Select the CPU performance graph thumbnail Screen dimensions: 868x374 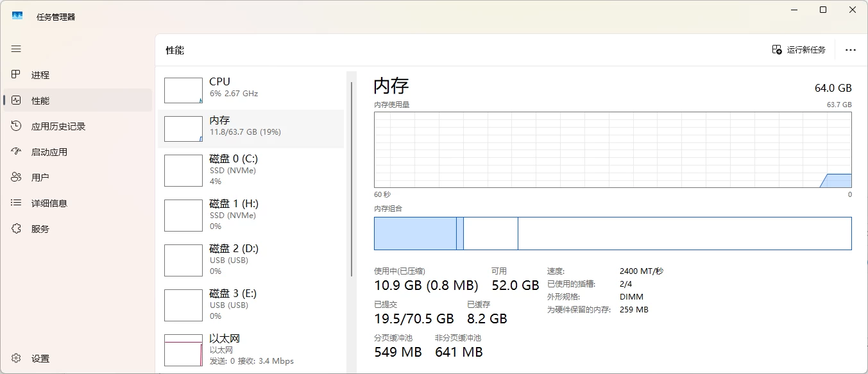click(x=183, y=90)
